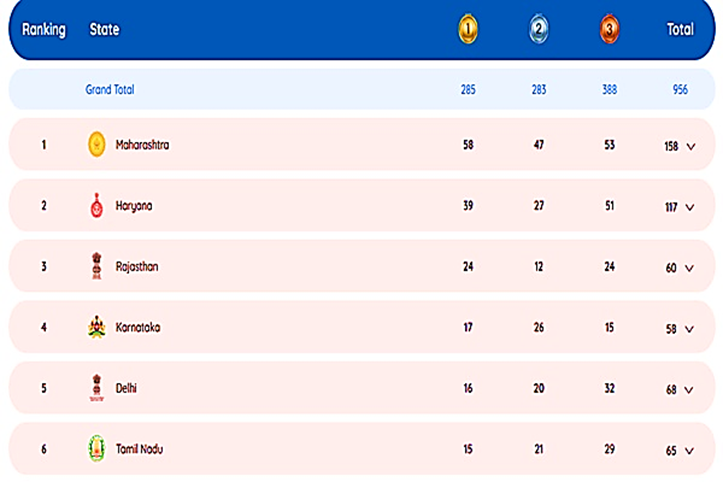Screen dimensions: 723x482
Task: Sort by the Ranking column header
Action: pyautogui.click(x=44, y=30)
